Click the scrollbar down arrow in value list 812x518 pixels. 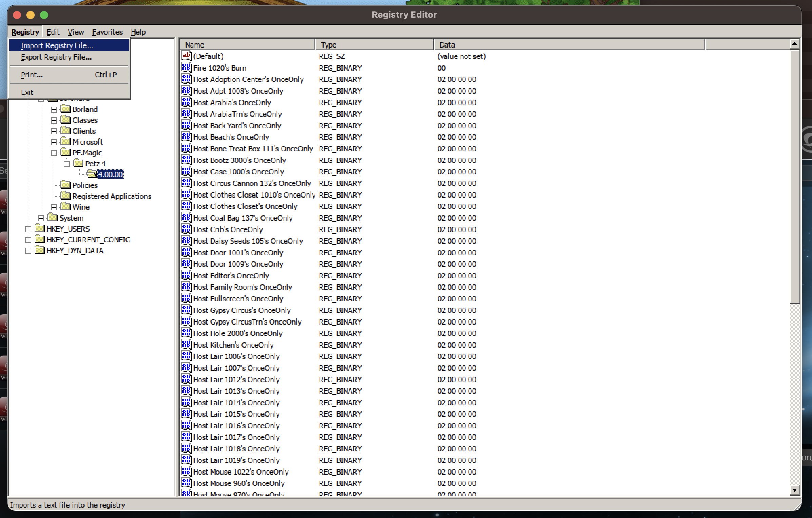coord(794,489)
